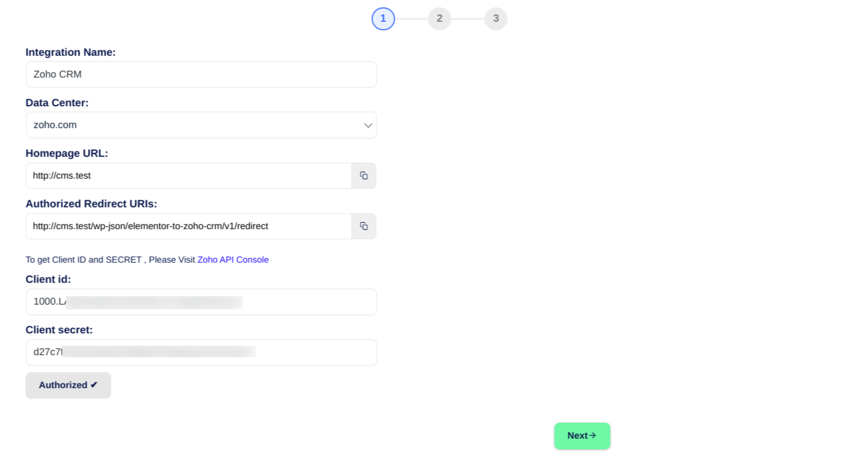Click the "Homepage URL:" label
Image resolution: width=868 pixels, height=452 pixels.
point(67,153)
